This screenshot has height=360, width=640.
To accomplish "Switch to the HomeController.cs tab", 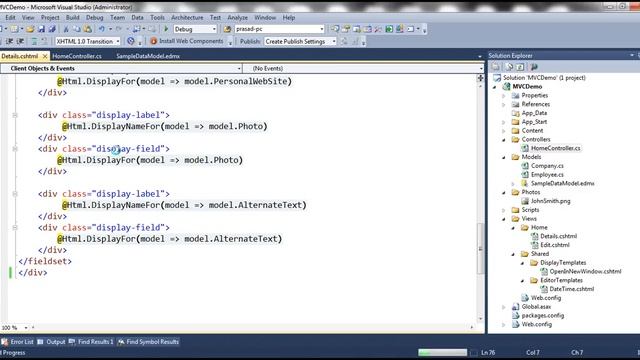I will (x=77, y=56).
